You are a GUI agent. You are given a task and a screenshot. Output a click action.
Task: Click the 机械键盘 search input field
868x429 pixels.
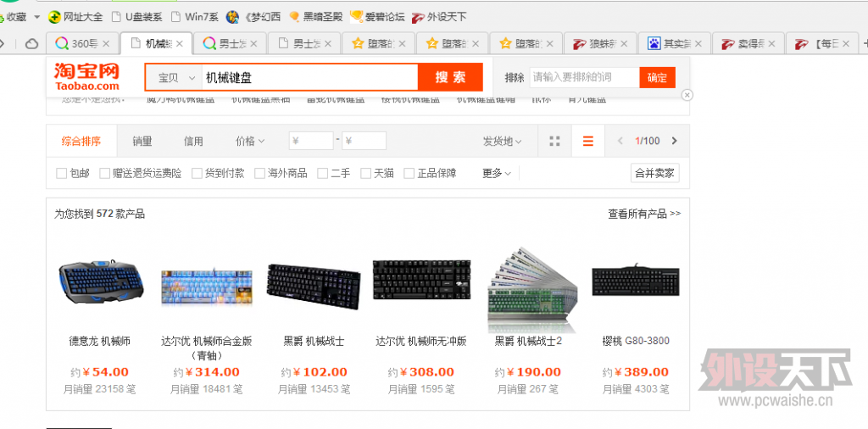pyautogui.click(x=309, y=77)
